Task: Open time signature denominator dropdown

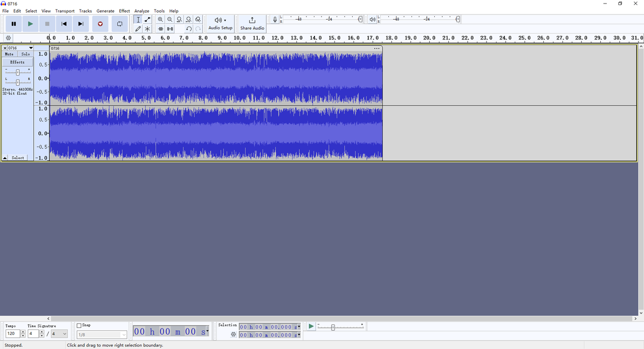Action: tap(59, 333)
